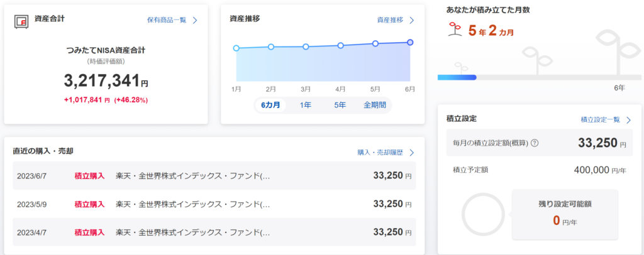Go to the 積立設定一覧 page
This screenshot has height=255, width=644.
click(x=600, y=120)
